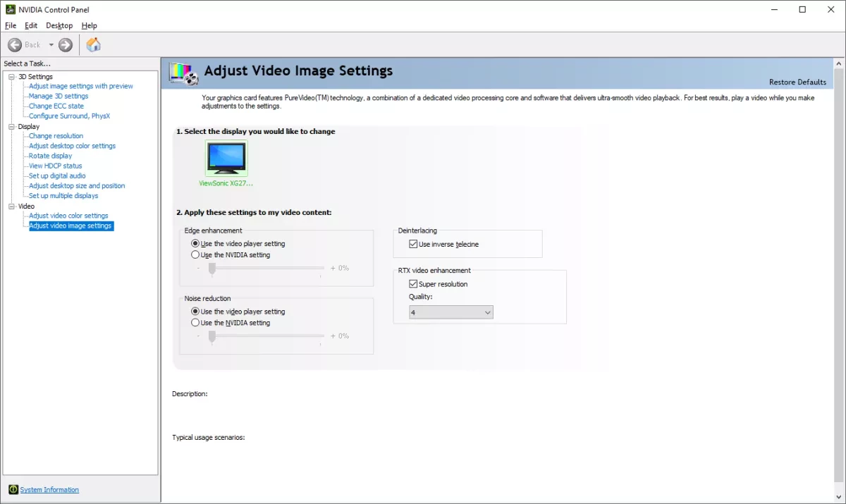Open Change ECC state
This screenshot has width=846, height=504.
coord(56,106)
